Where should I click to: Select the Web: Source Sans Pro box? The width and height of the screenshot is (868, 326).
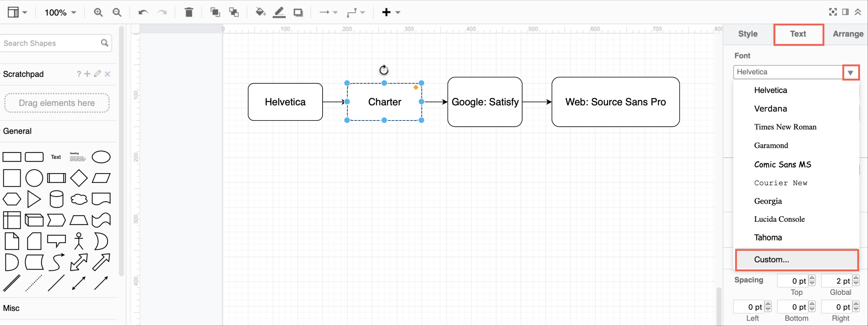pos(615,102)
